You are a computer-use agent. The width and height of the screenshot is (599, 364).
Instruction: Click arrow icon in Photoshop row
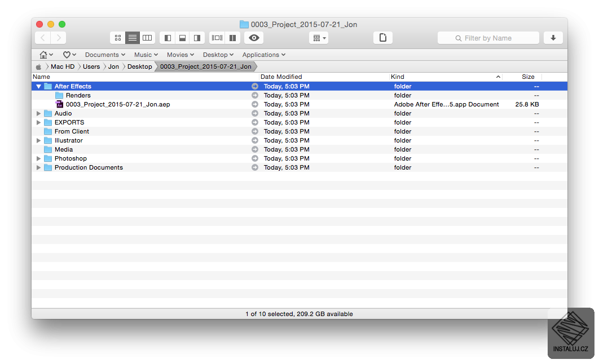[x=255, y=158]
